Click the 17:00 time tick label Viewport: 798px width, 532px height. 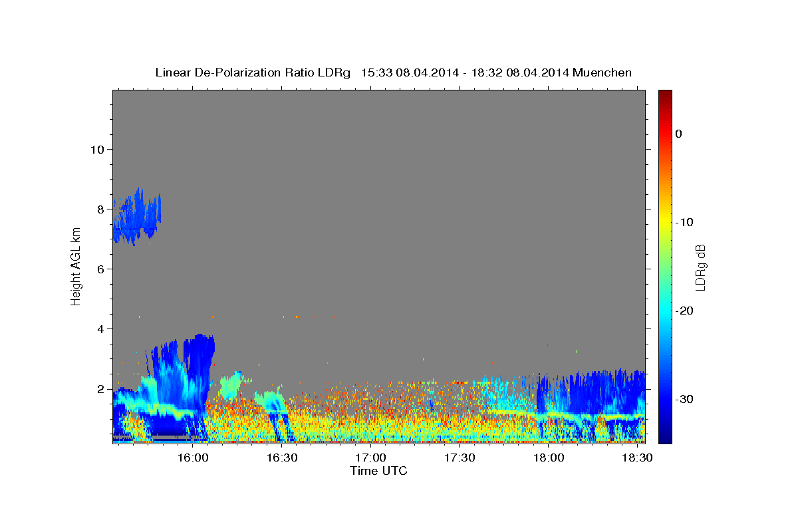pos(370,458)
